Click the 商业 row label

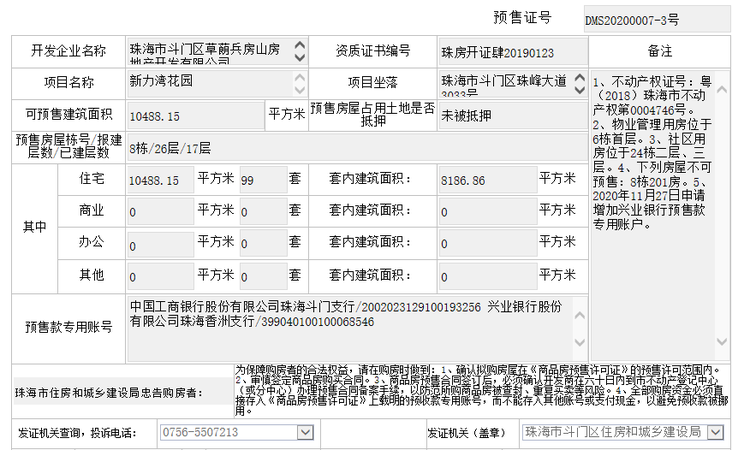[91, 210]
